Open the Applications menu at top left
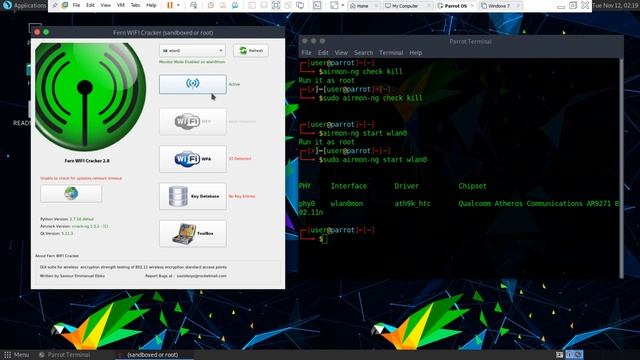 [x=24, y=5]
